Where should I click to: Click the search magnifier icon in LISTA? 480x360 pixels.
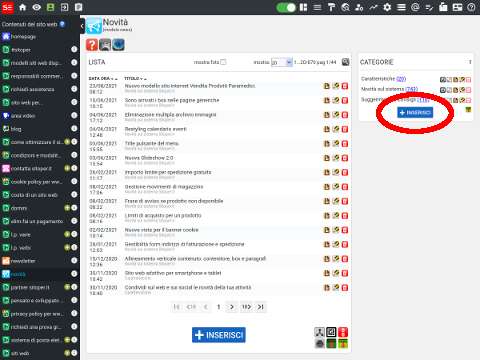[345, 62]
